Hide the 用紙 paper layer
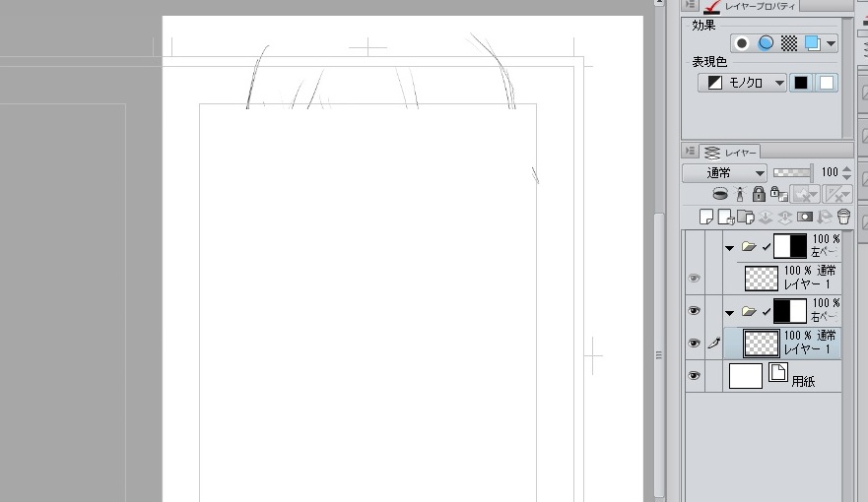 click(x=695, y=375)
